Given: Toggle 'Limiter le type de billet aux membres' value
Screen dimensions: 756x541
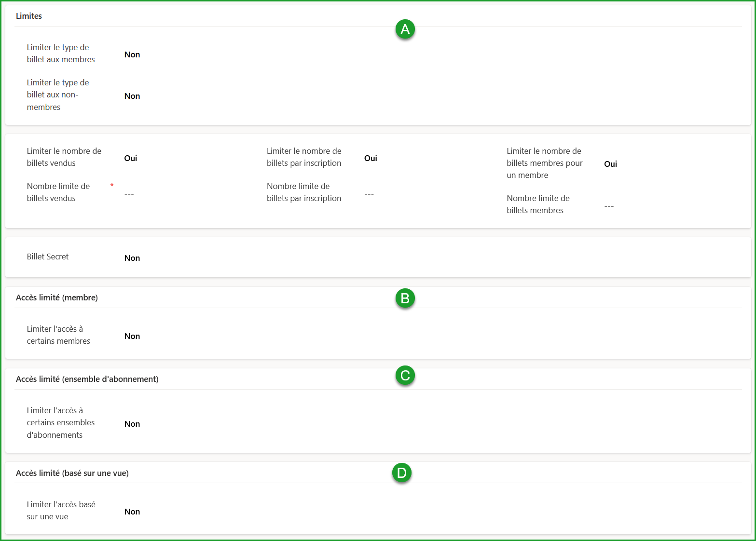Looking at the screenshot, I should 132,54.
